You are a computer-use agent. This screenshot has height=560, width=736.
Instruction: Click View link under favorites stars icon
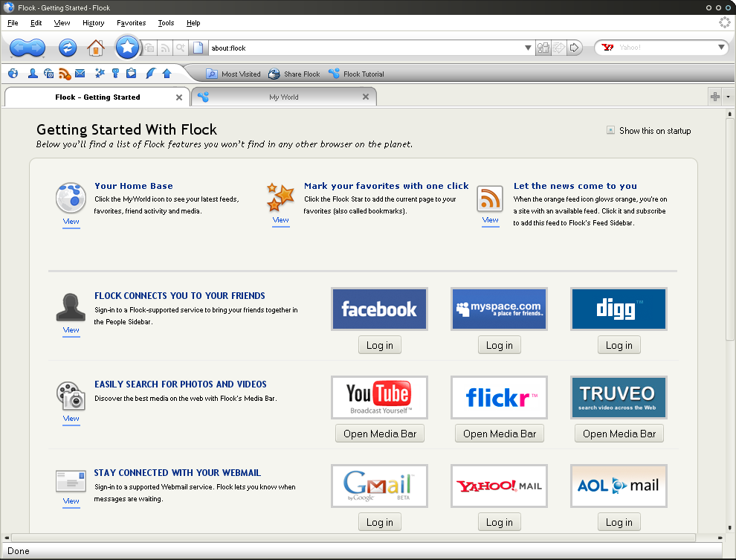click(x=281, y=219)
